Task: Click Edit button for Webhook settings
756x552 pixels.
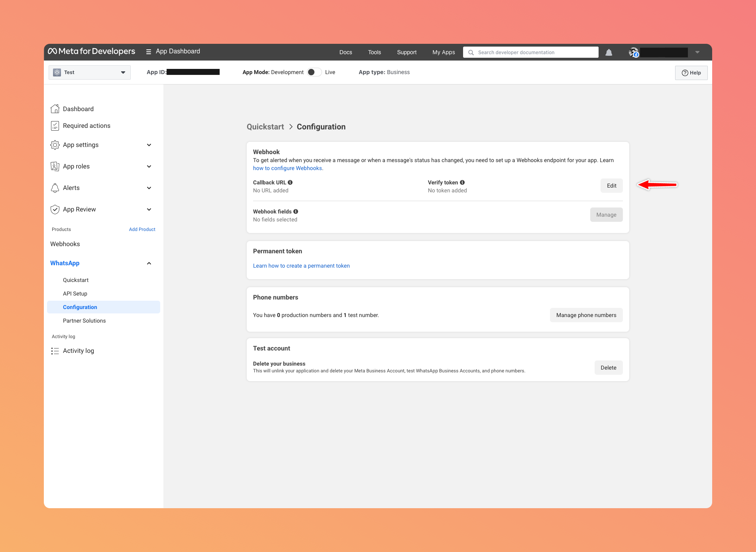Action: 611,186
